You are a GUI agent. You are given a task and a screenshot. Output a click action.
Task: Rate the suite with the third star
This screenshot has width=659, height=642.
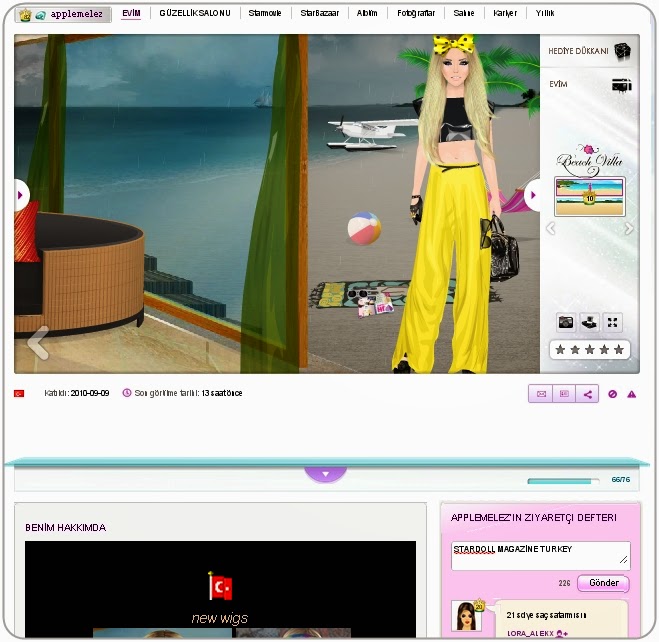(x=590, y=350)
